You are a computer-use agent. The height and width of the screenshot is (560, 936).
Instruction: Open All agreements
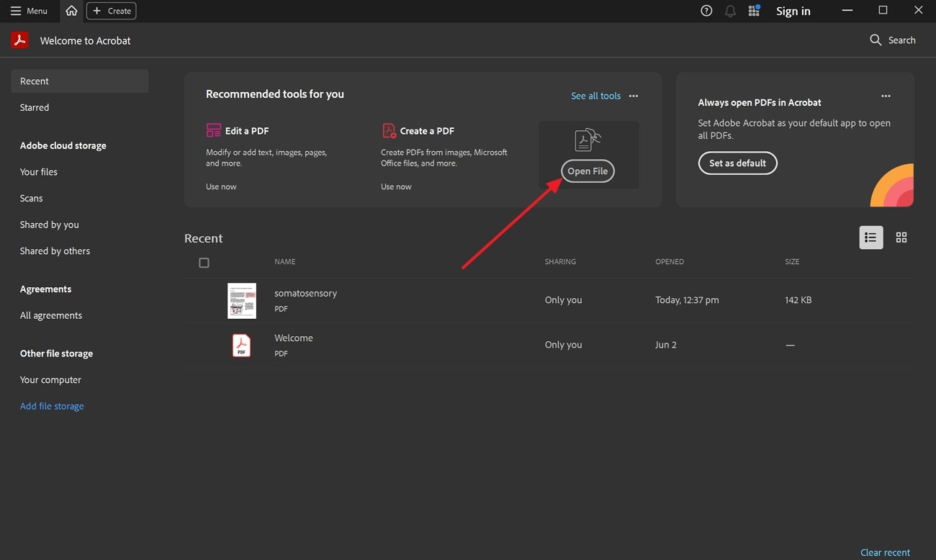click(x=51, y=315)
